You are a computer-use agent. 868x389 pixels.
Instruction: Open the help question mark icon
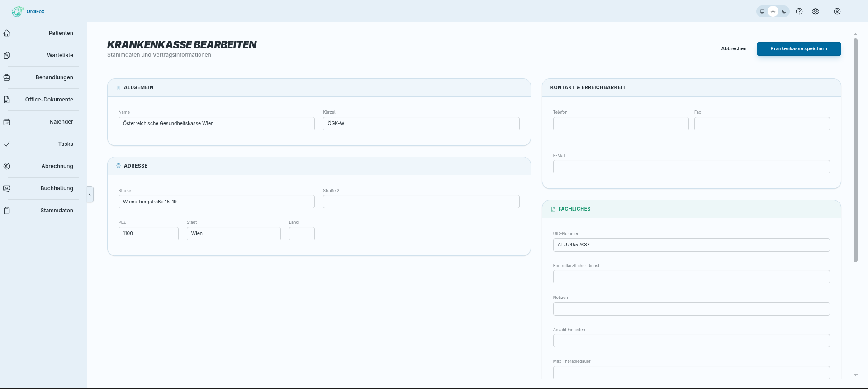799,11
